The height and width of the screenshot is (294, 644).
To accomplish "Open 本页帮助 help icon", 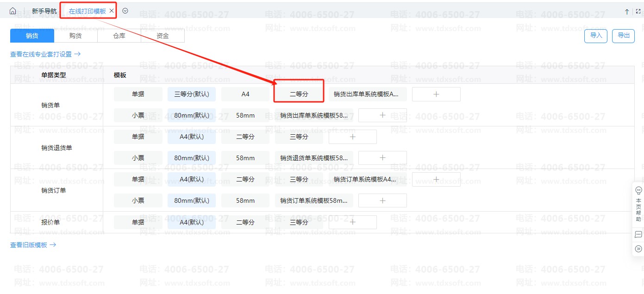I will click(x=638, y=204).
